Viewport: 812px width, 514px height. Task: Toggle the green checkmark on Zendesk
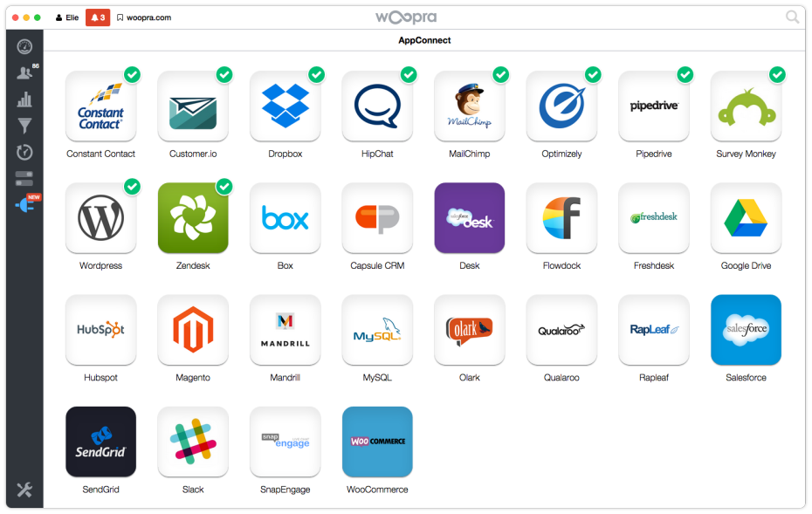pyautogui.click(x=224, y=186)
